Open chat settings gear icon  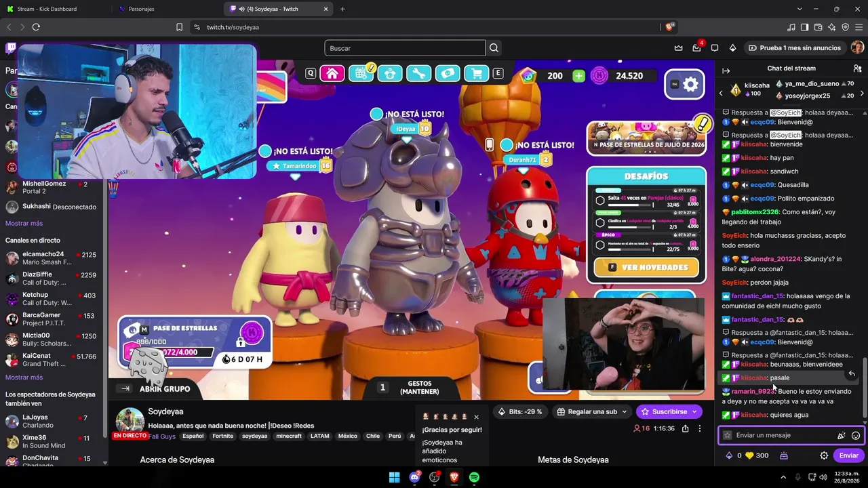(x=824, y=455)
